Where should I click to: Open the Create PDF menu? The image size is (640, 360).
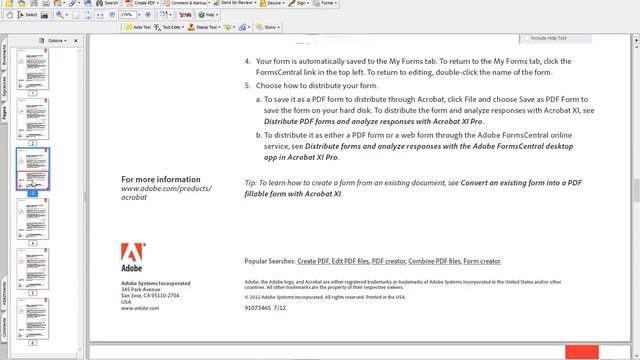pos(142,3)
